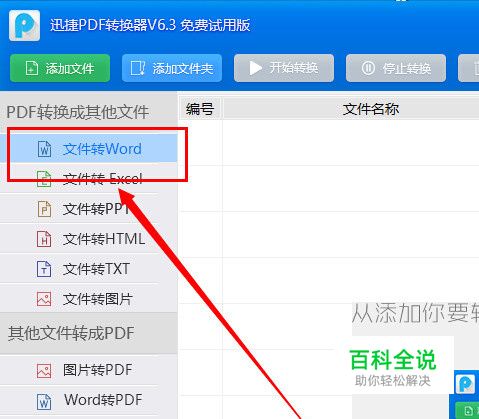
Task: Select 文件转TXT option
Action: tap(89, 269)
